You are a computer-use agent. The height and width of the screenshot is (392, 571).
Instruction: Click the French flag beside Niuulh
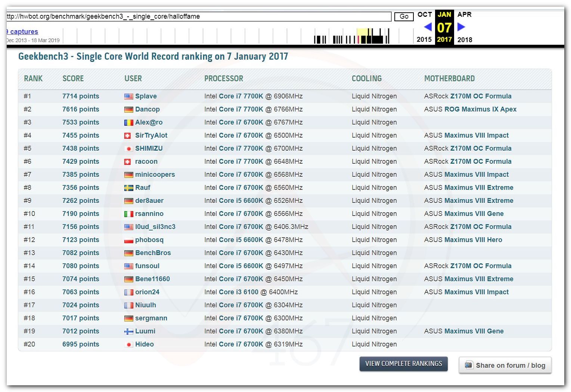click(x=128, y=305)
